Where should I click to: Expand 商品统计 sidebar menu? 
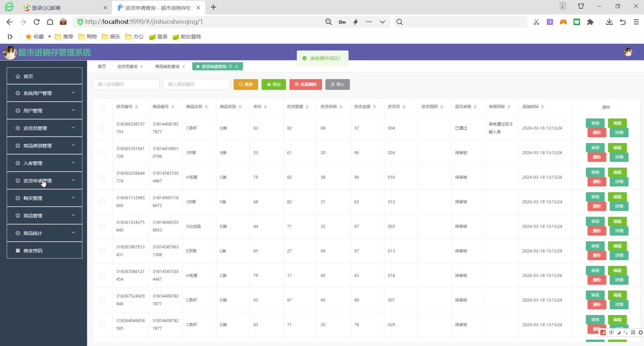coord(44,233)
